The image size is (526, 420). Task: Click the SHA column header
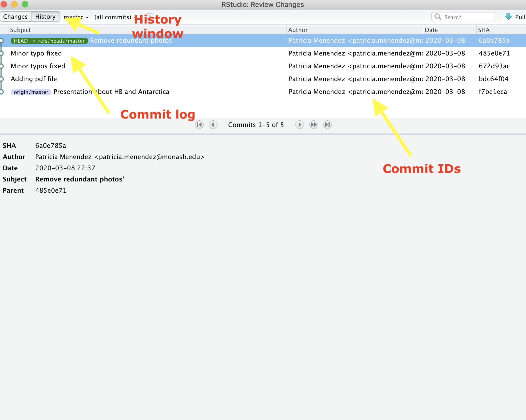484,30
